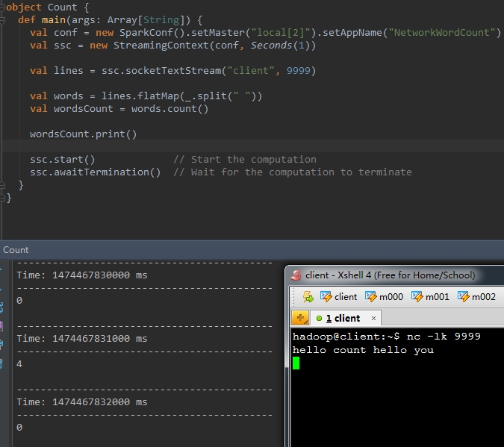Click the empty highlighted caret line in editor
The width and height of the screenshot is (504, 447).
tap(252, 146)
